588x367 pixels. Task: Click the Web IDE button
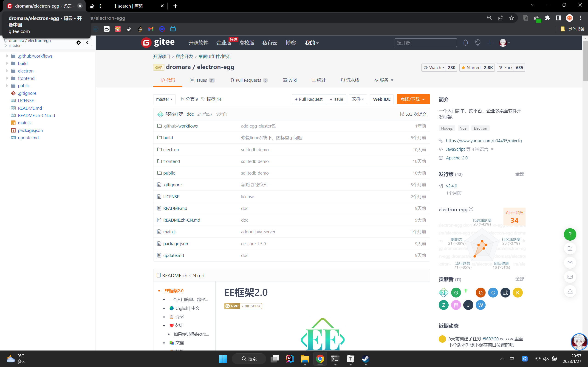[382, 99]
